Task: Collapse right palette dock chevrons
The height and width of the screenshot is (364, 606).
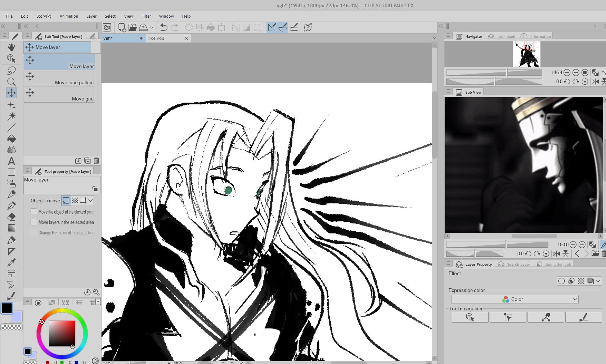Action: click(x=440, y=26)
